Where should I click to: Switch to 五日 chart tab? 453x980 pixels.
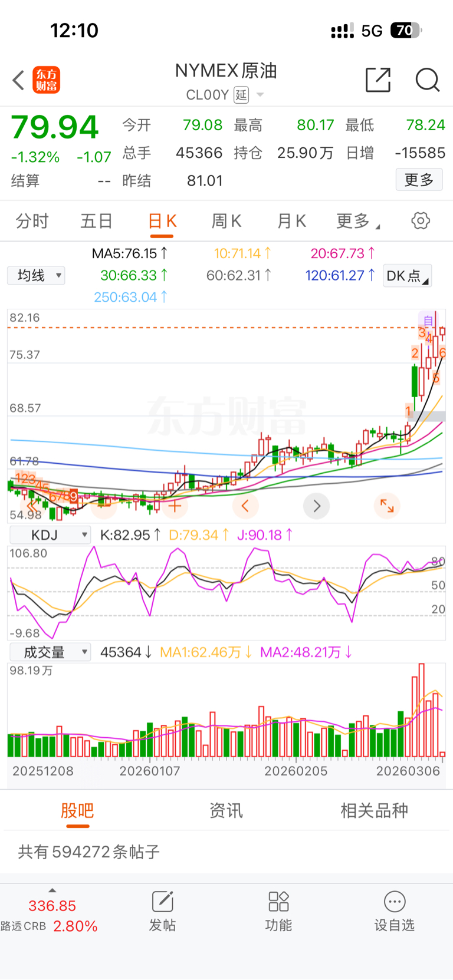(96, 222)
